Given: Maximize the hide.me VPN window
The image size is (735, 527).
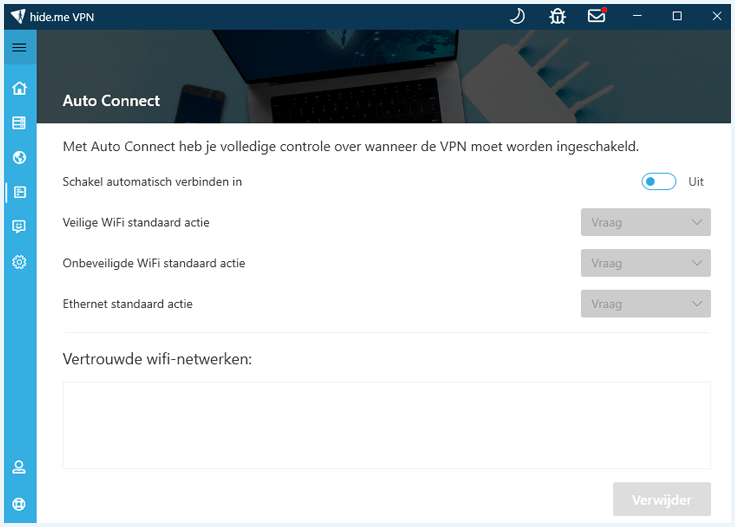Looking at the screenshot, I should coord(677,16).
